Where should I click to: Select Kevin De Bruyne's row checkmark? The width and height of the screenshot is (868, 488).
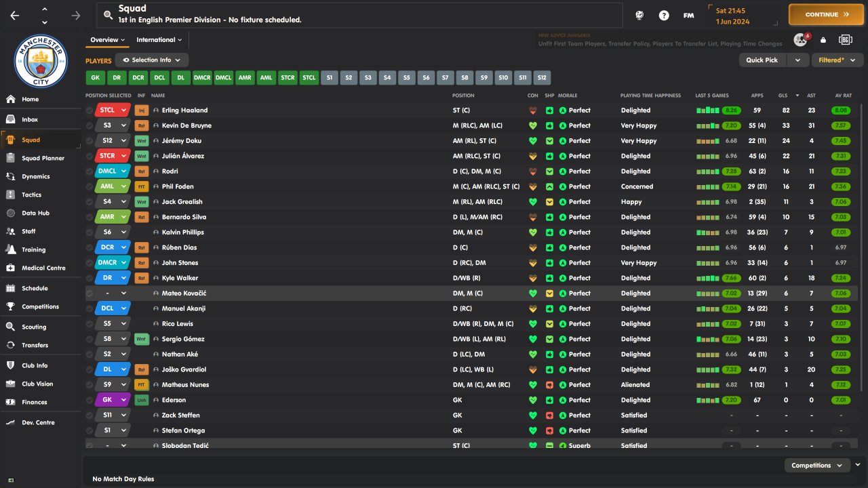(90, 125)
